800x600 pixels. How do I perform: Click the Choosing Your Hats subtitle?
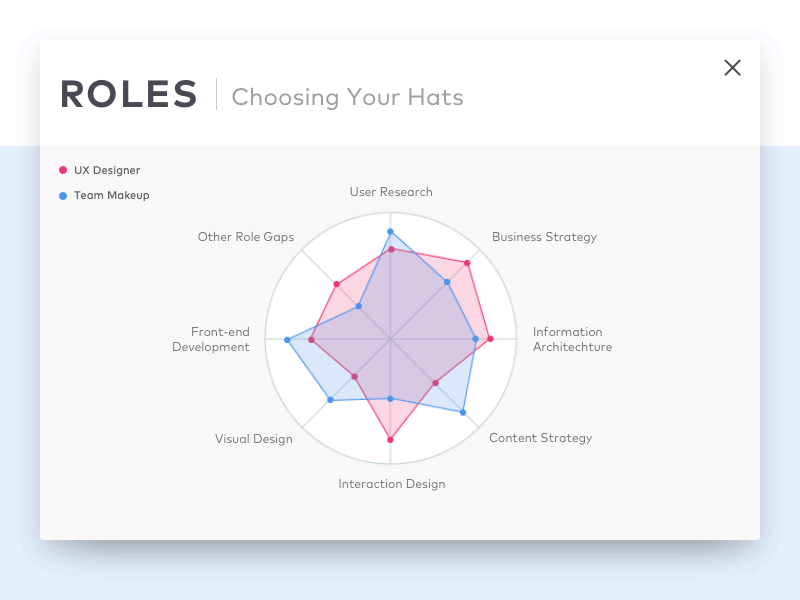(x=347, y=97)
